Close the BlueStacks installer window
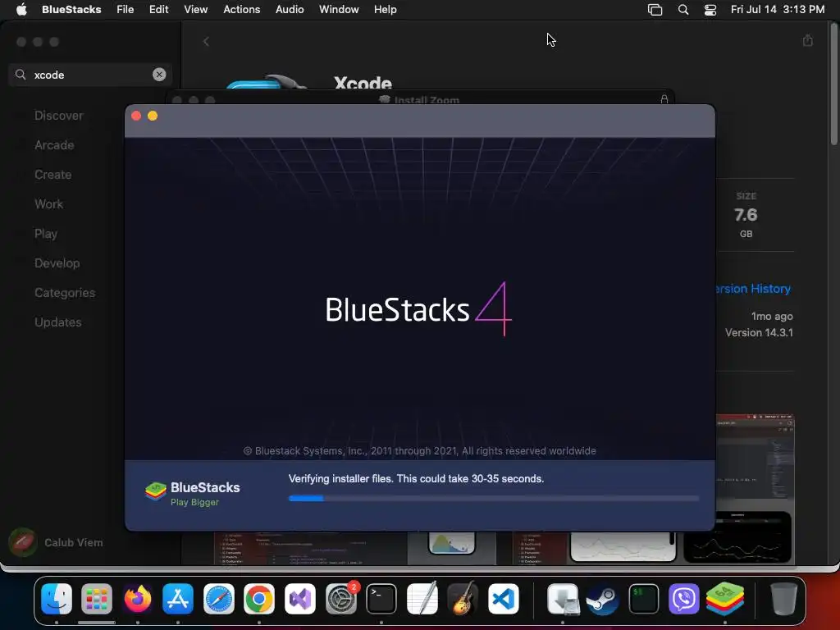This screenshot has height=630, width=840. tap(136, 116)
